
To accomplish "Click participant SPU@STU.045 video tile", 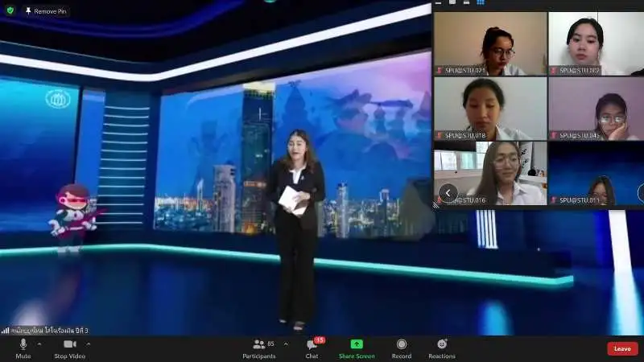I will [596, 109].
